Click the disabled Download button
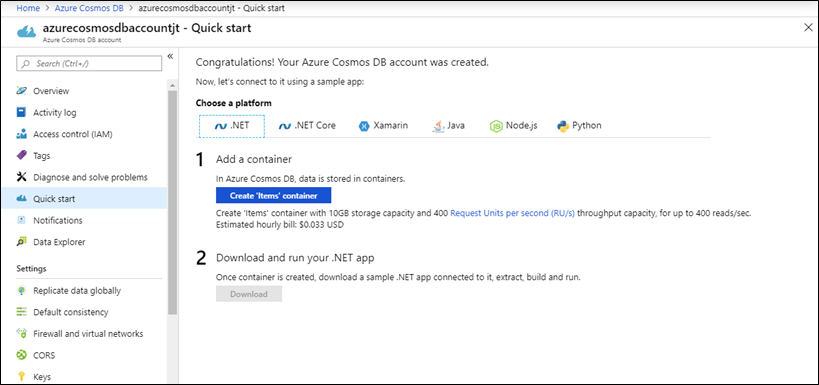 tap(249, 294)
